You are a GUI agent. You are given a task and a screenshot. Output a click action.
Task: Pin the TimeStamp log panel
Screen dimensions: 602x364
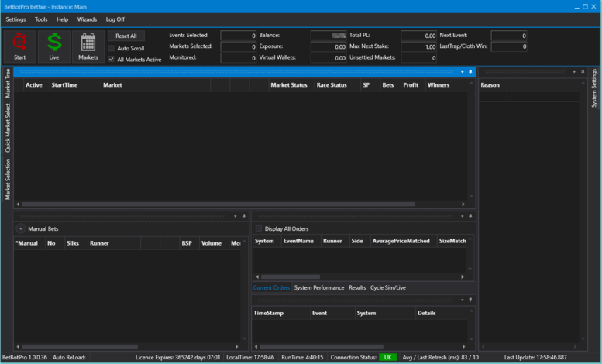coord(470,300)
